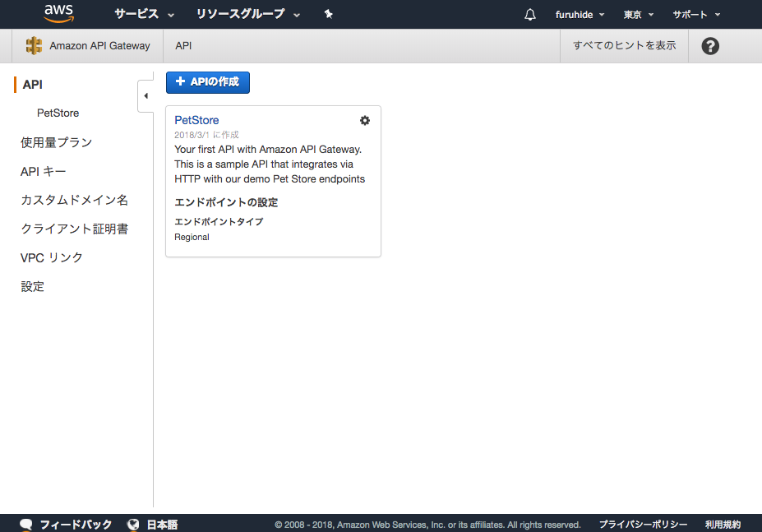Open the PetStore API link

click(x=196, y=119)
